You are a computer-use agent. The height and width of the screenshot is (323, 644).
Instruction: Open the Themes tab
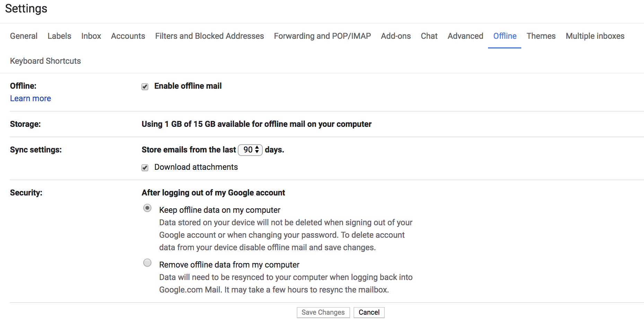(x=541, y=36)
